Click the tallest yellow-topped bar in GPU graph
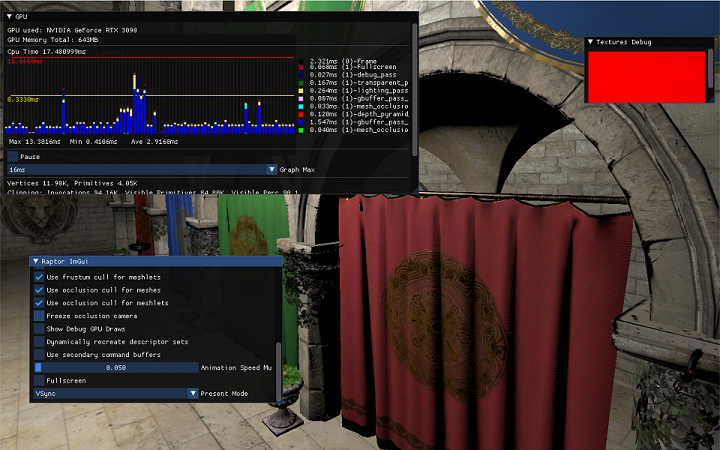This screenshot has height=450, width=720. pos(135,103)
